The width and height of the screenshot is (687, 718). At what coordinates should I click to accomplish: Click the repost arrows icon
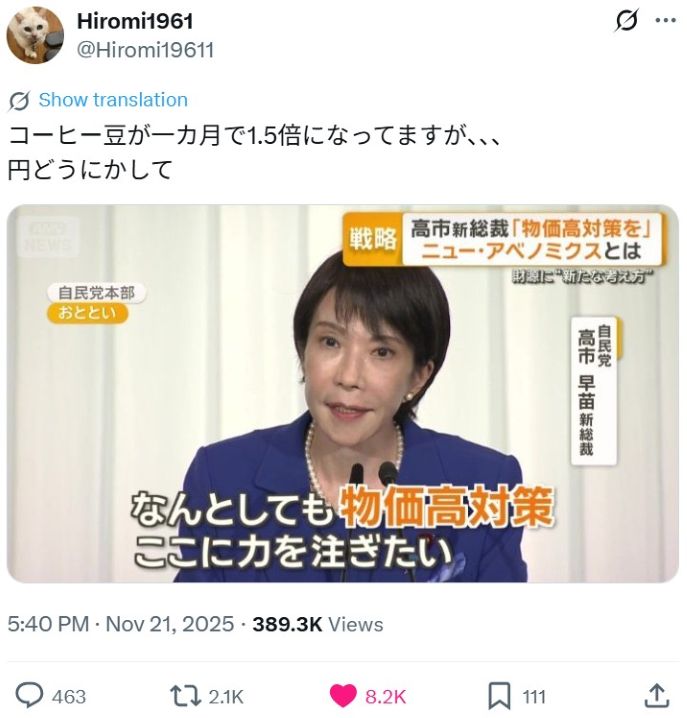(185, 696)
